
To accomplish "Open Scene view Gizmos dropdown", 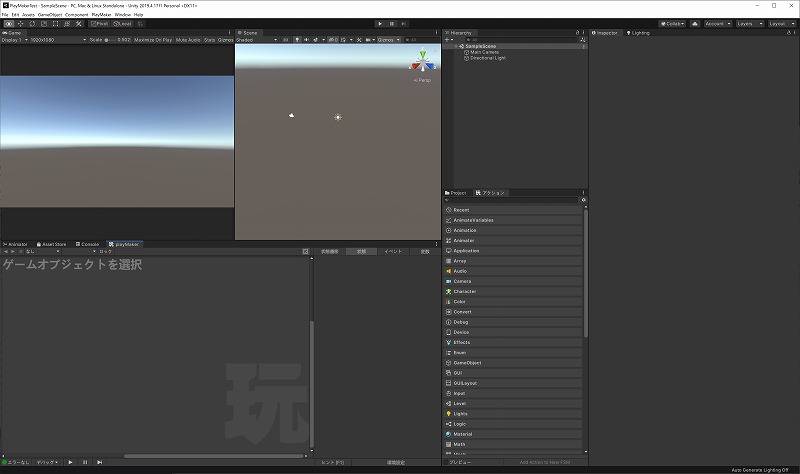I will pyautogui.click(x=389, y=40).
